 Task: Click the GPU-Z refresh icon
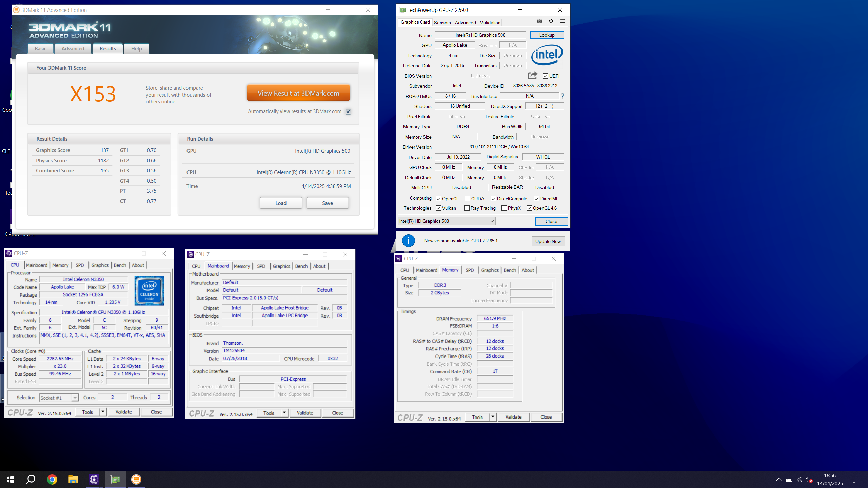click(551, 21)
